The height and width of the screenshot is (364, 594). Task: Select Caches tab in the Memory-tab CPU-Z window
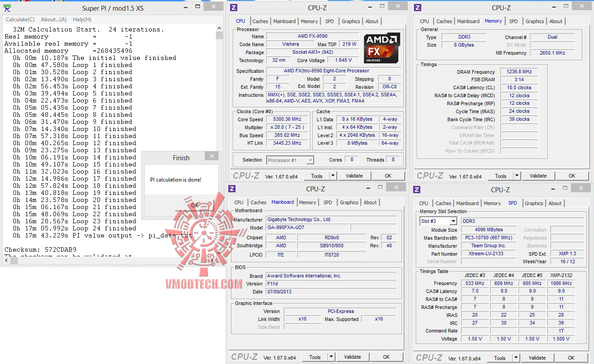[444, 21]
